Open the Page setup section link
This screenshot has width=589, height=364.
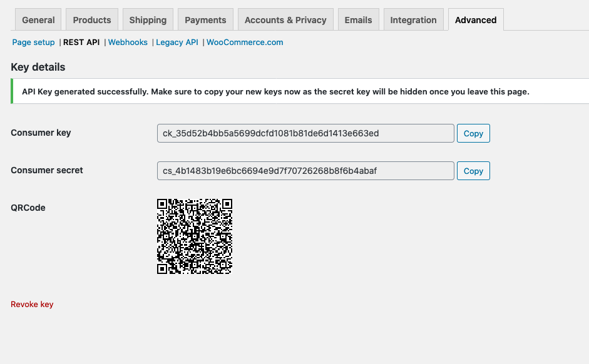coord(33,43)
